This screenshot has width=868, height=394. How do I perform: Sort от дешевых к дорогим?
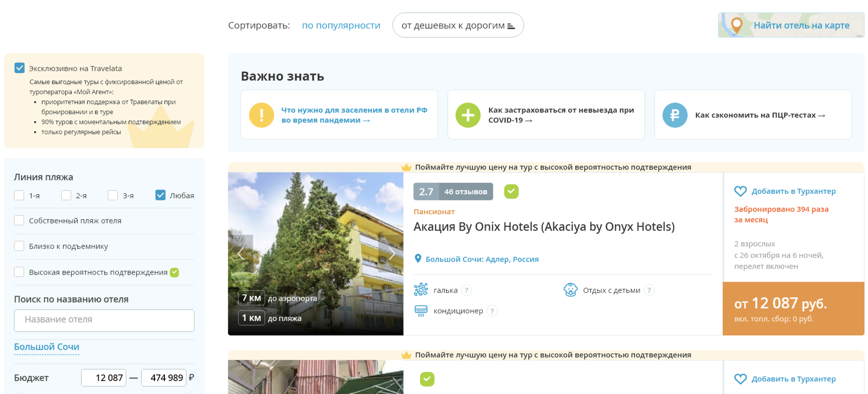coord(458,25)
